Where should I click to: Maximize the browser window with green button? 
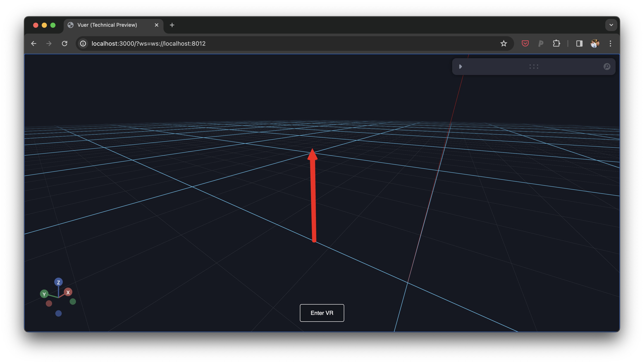click(x=53, y=25)
